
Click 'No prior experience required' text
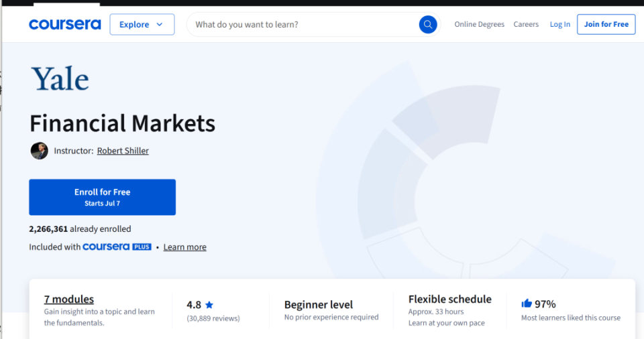pyautogui.click(x=331, y=317)
